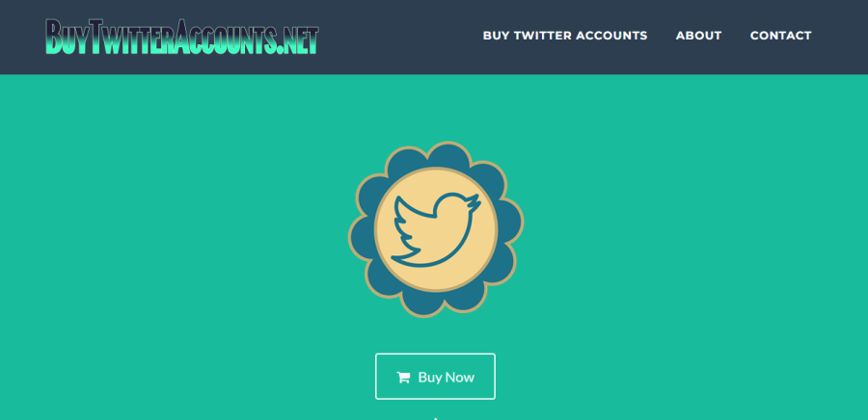Click the shopping cart icon
The height and width of the screenshot is (420, 868).
point(403,378)
